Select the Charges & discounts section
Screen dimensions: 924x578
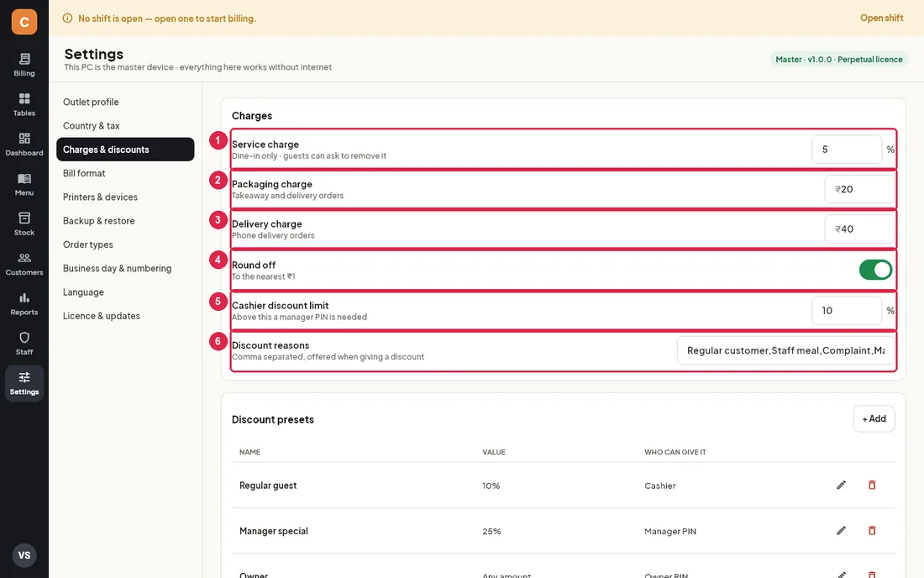pyautogui.click(x=125, y=149)
